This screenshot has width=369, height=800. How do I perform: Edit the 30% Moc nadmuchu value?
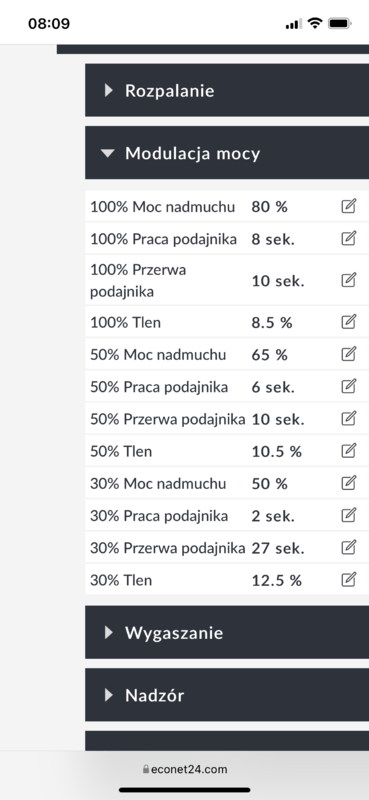point(349,483)
